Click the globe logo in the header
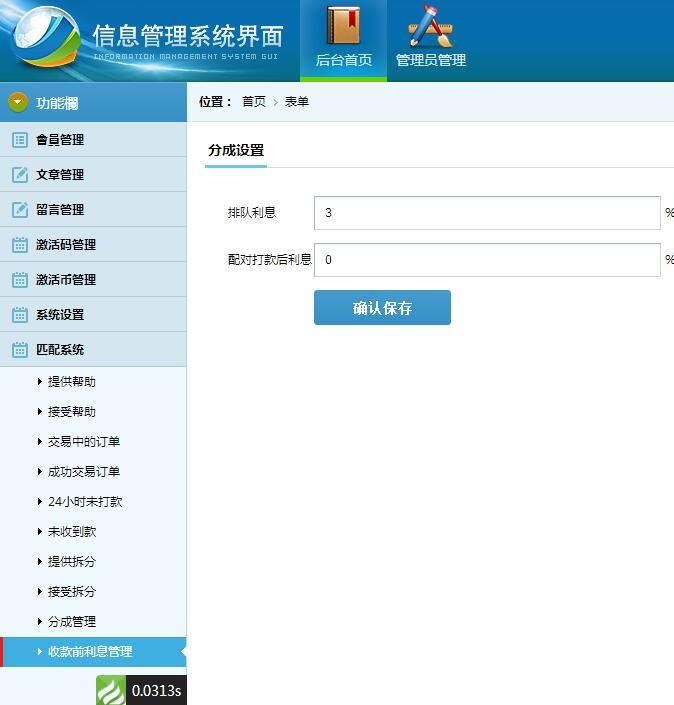The height and width of the screenshot is (705, 674). click(x=45, y=37)
